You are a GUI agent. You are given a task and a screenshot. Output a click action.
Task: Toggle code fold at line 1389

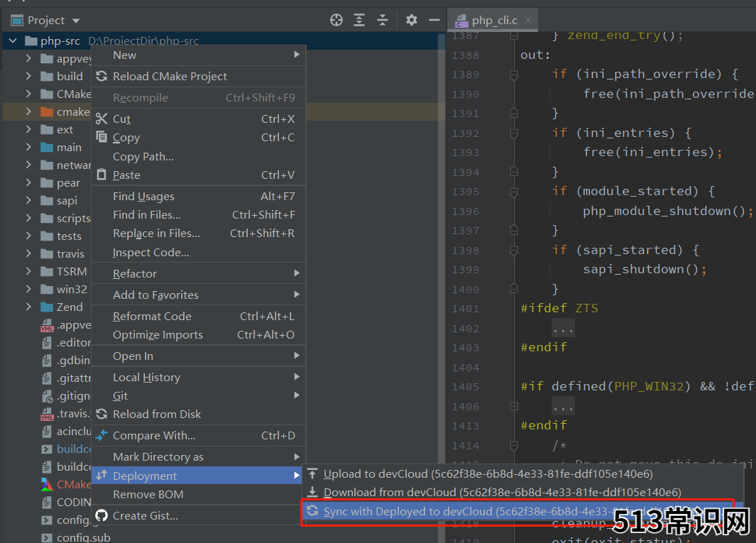(514, 75)
